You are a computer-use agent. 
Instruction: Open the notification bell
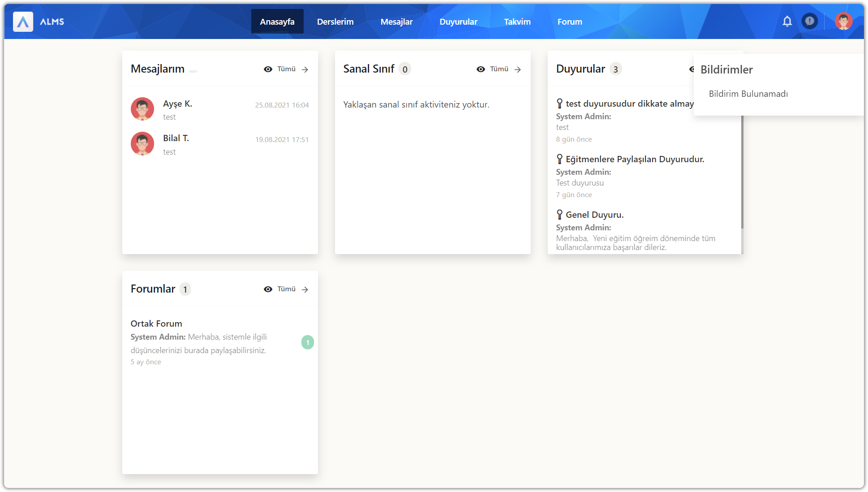click(x=787, y=21)
